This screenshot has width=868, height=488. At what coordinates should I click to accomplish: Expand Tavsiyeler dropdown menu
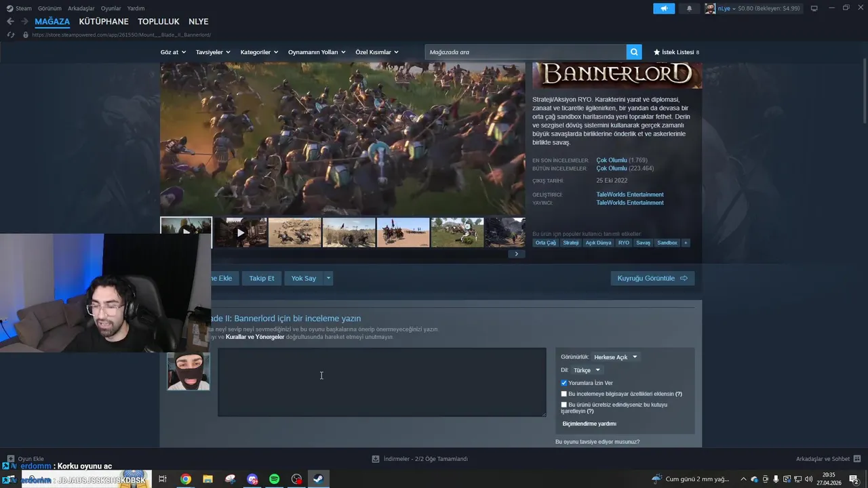(x=213, y=52)
